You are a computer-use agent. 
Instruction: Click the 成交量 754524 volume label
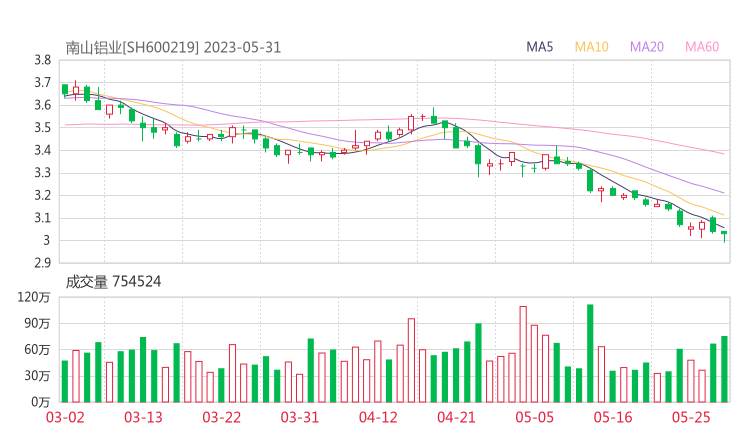click(113, 282)
